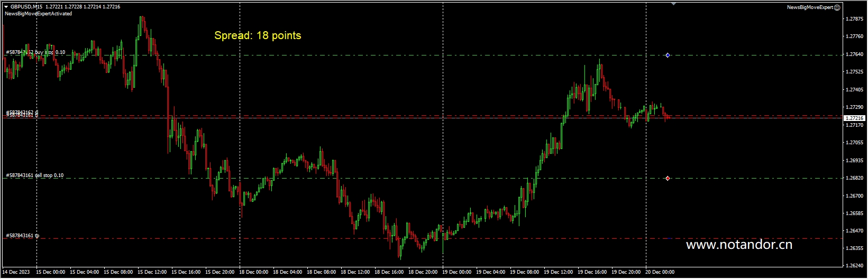Screen dimensions: 868x279
Task: Click the 1.27055 price scale label
Action: coord(855,143)
